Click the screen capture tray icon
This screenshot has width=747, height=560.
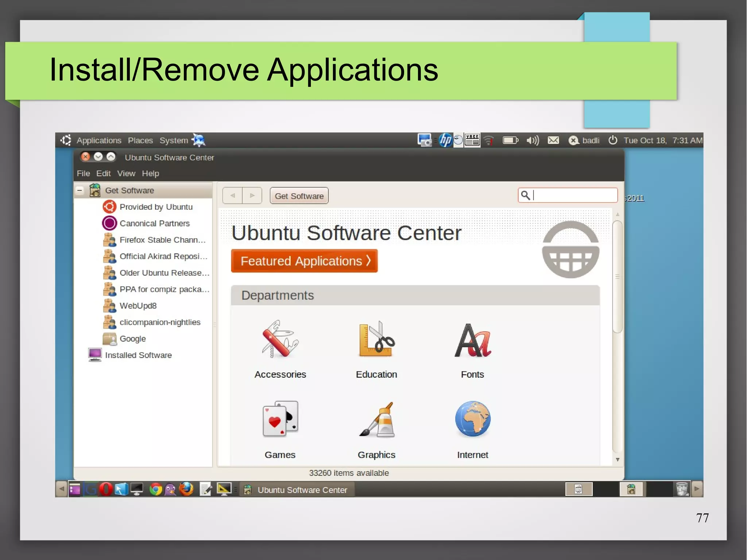point(425,140)
